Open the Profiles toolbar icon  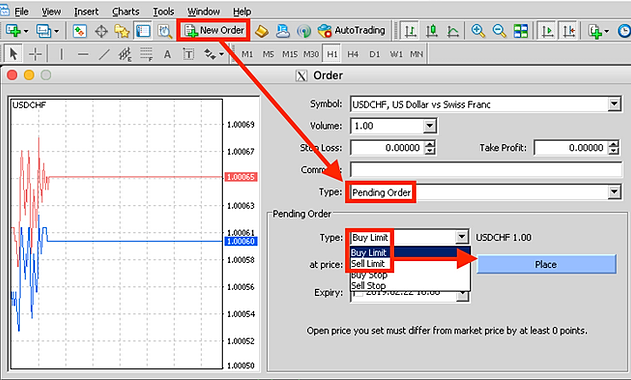[x=43, y=31]
